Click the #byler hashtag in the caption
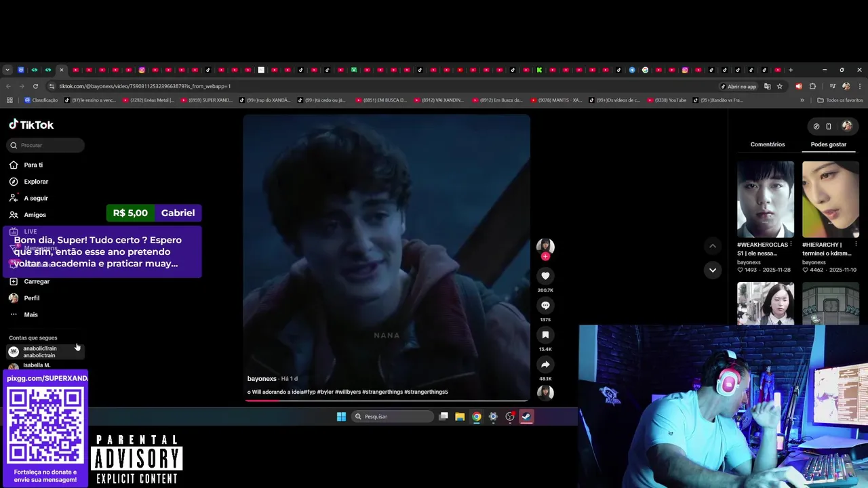868x488 pixels. pyautogui.click(x=325, y=392)
